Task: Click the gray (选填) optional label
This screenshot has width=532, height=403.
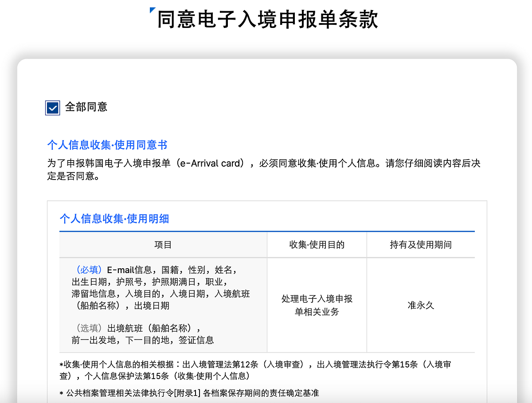Action: pos(89,328)
